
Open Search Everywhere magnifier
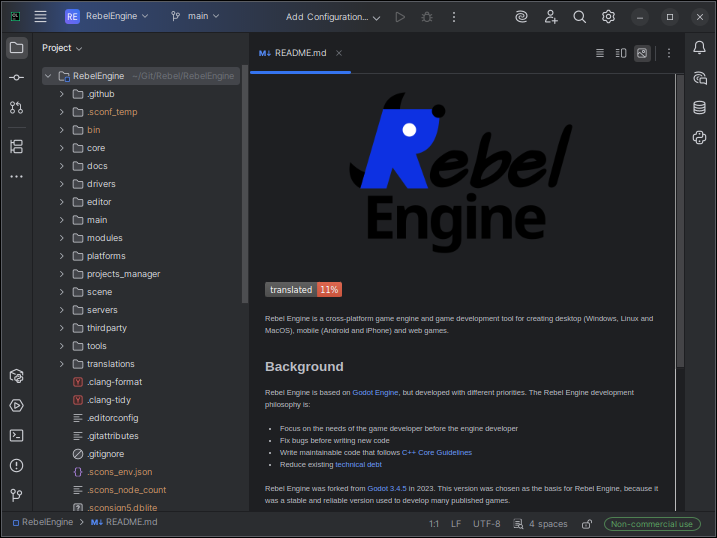(x=579, y=17)
